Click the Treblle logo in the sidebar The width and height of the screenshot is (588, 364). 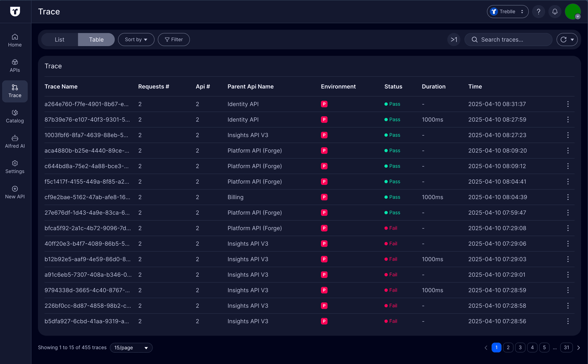coord(15,11)
